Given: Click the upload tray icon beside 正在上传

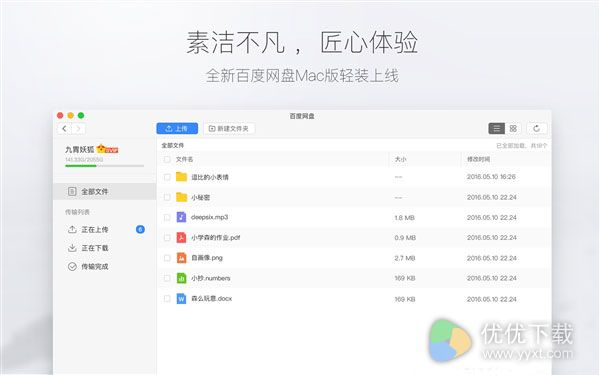Looking at the screenshot, I should pyautogui.click(x=72, y=230).
